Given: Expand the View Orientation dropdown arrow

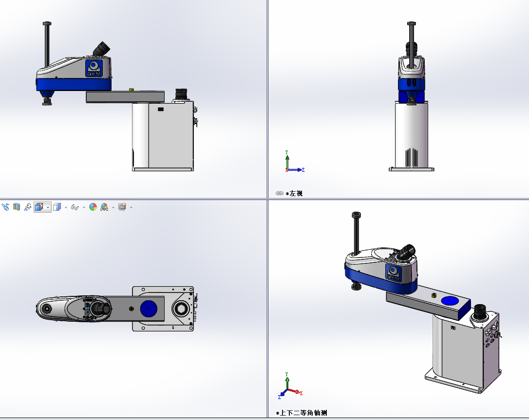Looking at the screenshot, I should pyautogui.click(x=48, y=207).
